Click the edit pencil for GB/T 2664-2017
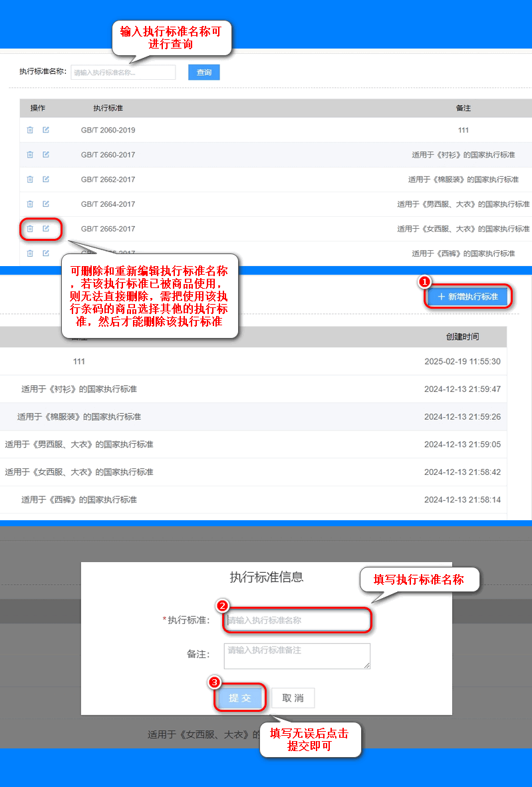This screenshot has height=787, width=532. (x=46, y=204)
